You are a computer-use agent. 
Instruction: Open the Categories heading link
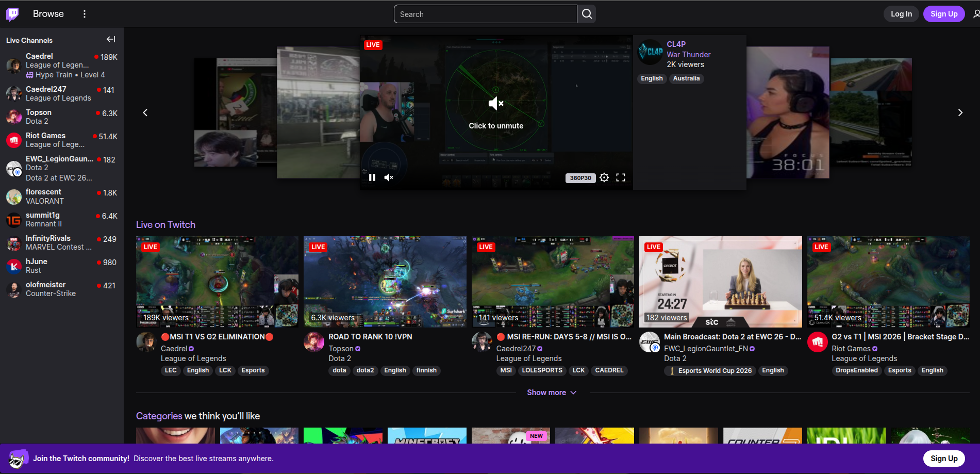(x=159, y=416)
